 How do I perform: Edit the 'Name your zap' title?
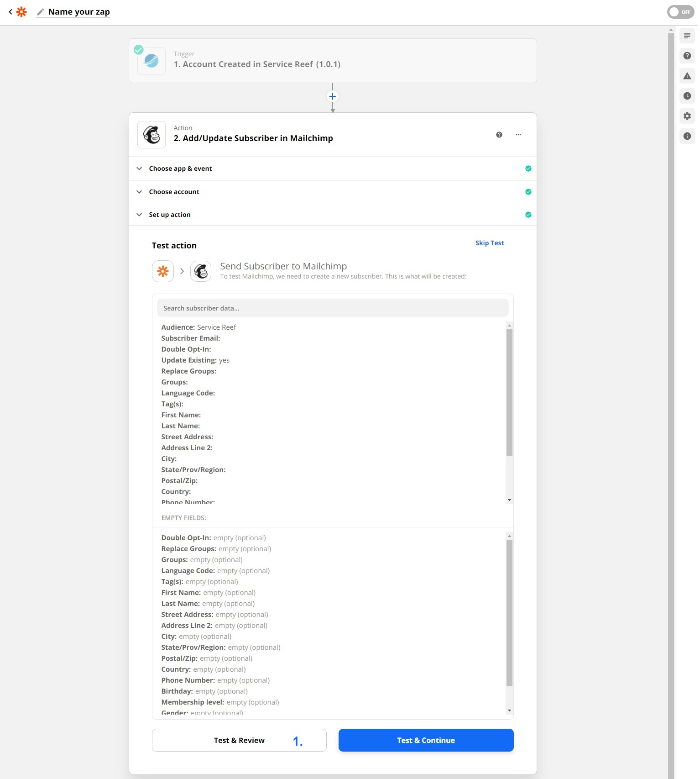[79, 12]
